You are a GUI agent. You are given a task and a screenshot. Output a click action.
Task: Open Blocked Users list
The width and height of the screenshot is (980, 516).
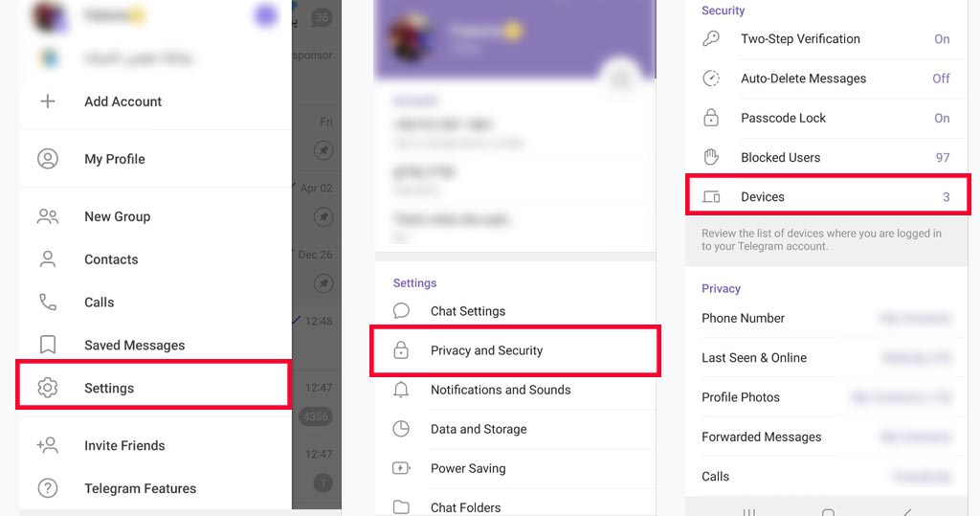pyautogui.click(x=826, y=157)
